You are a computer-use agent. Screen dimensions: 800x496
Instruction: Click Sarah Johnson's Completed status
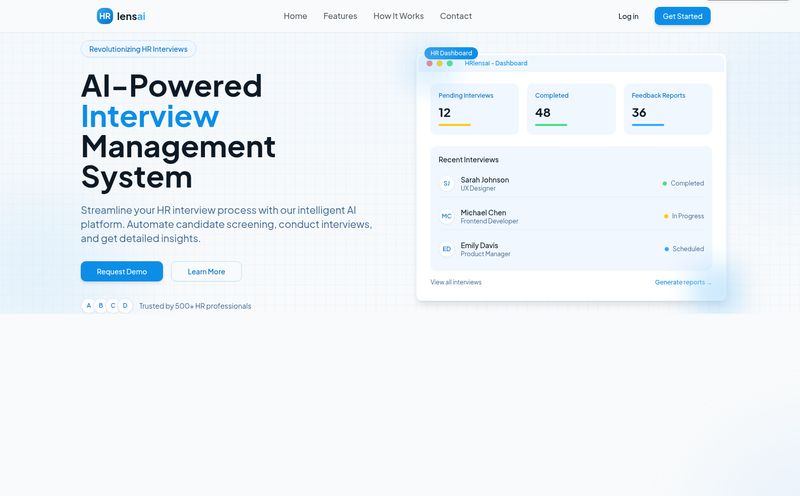coord(687,183)
